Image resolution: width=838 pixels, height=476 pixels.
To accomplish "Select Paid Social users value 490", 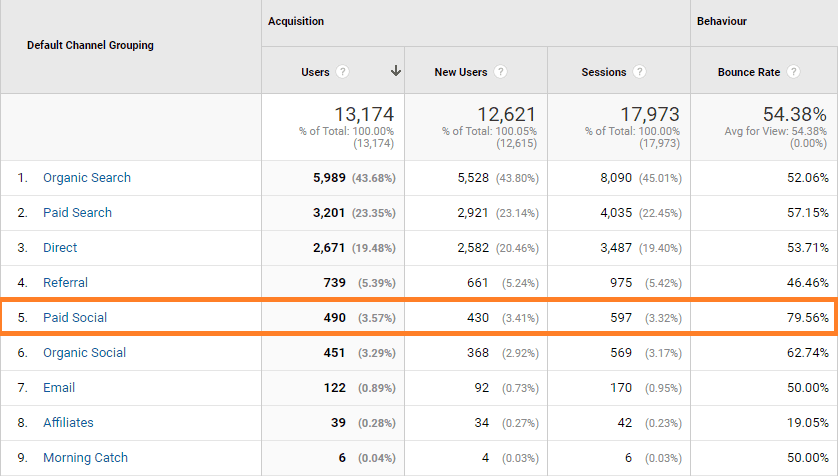I will (335, 318).
